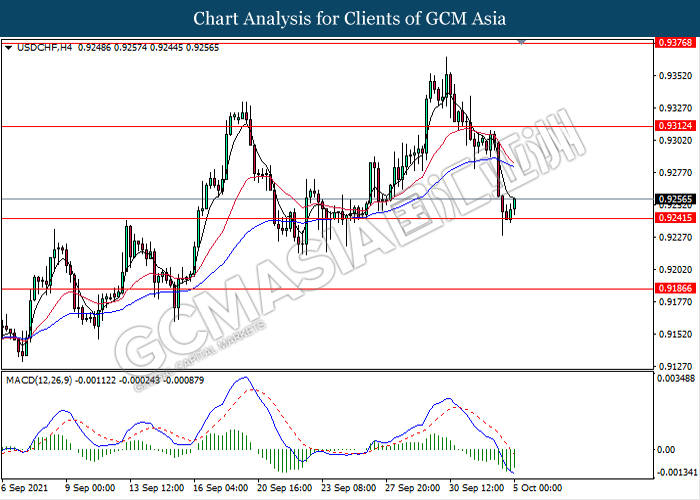Select the 0.93124 red price label
The image size is (700, 500).
pos(675,126)
